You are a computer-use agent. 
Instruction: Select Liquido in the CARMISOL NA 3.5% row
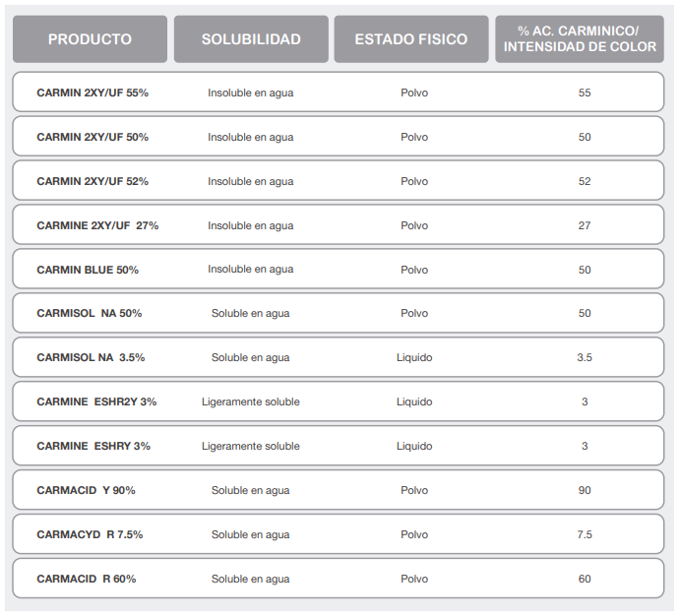[x=414, y=357]
